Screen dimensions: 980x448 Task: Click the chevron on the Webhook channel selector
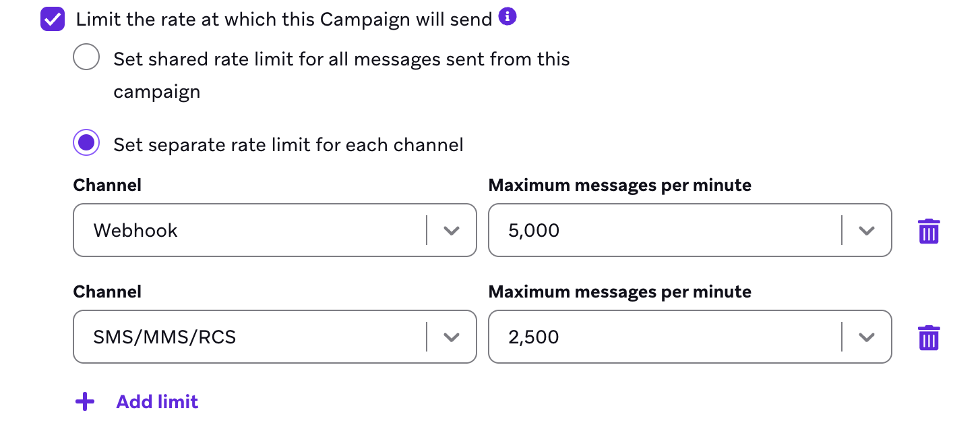click(x=452, y=230)
